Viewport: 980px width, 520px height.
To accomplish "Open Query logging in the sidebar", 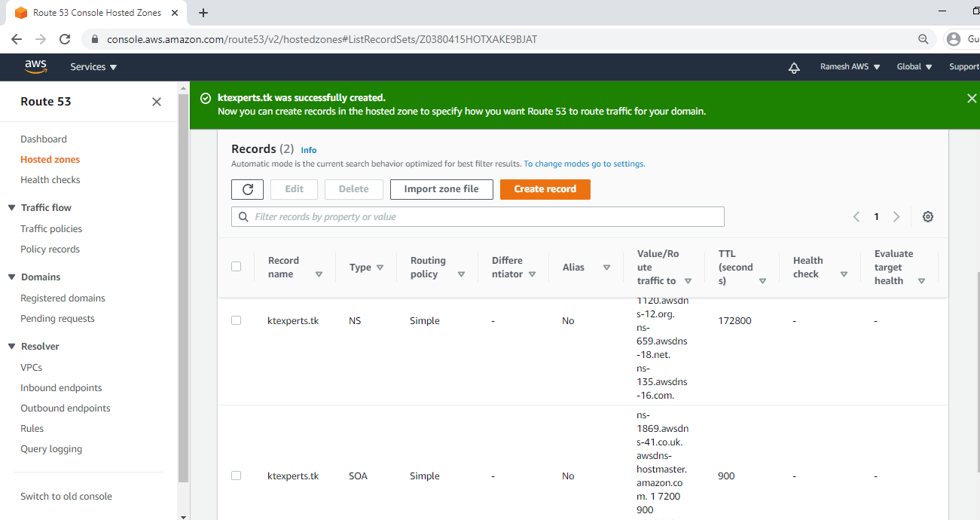I will (x=51, y=449).
